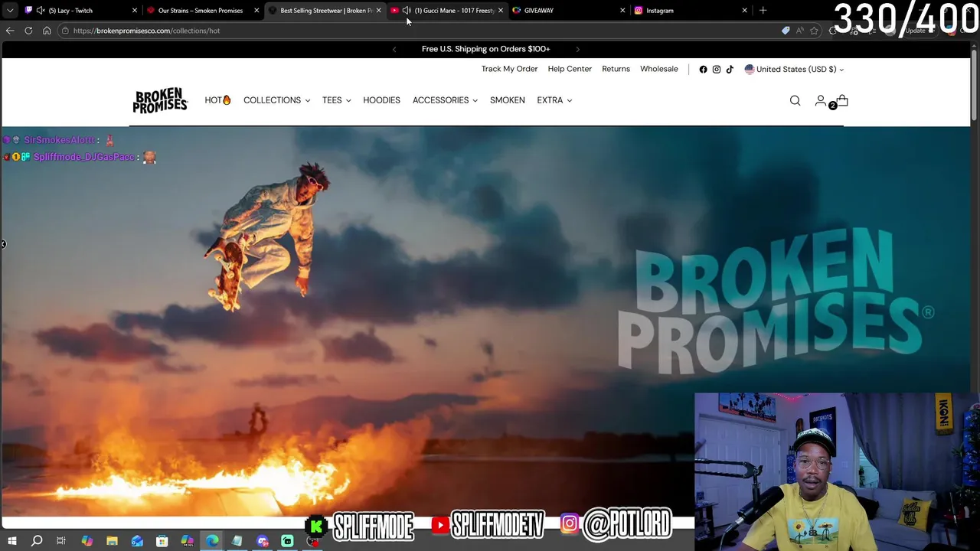Switch to Microsoft Edge in taskbar
Image resolution: width=980 pixels, height=551 pixels.
(212, 541)
